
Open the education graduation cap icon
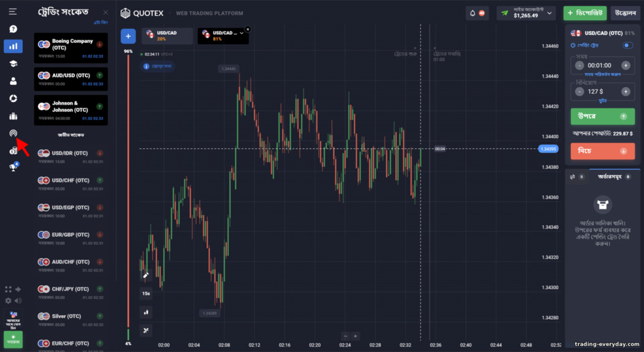[x=13, y=64]
